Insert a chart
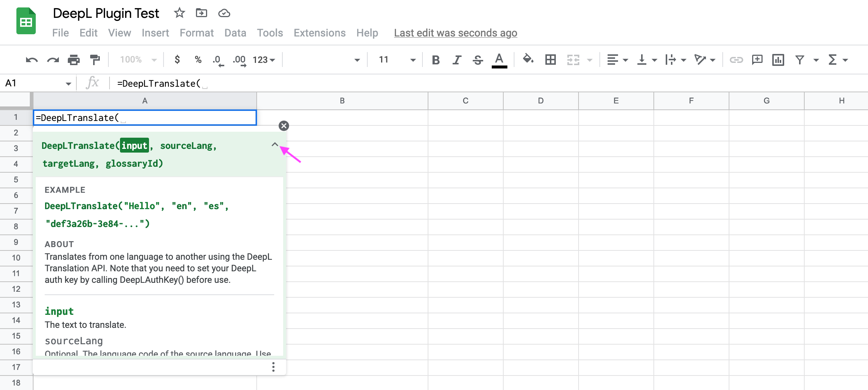The width and height of the screenshot is (868, 390). (x=778, y=60)
